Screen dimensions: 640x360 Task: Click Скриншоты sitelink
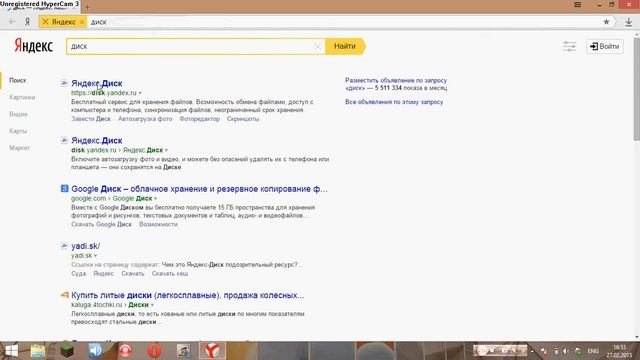click(243, 119)
